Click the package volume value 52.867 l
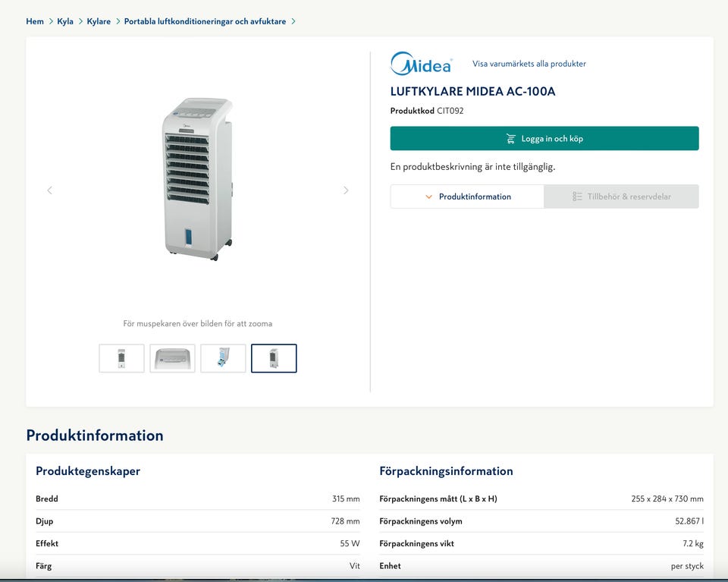This screenshot has height=582, width=728. pos(689,521)
